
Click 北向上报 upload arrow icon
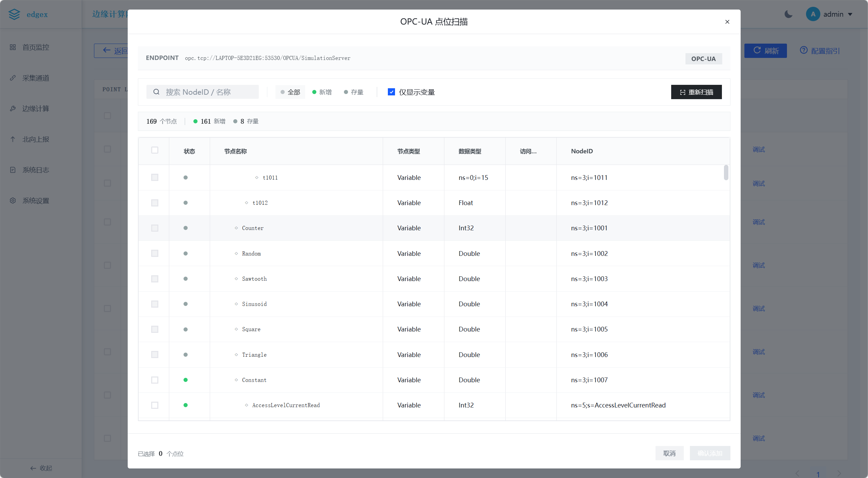[13, 139]
